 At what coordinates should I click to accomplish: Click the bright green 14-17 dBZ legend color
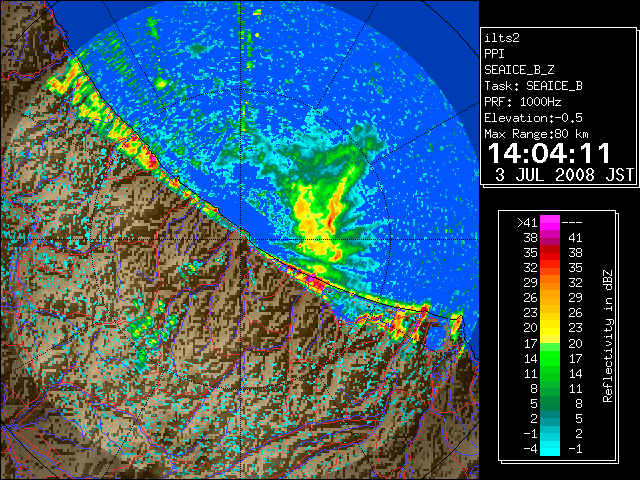(549, 358)
